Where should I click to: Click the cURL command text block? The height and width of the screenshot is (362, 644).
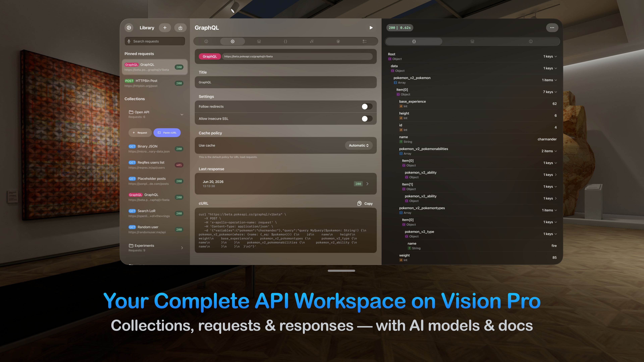tap(285, 230)
